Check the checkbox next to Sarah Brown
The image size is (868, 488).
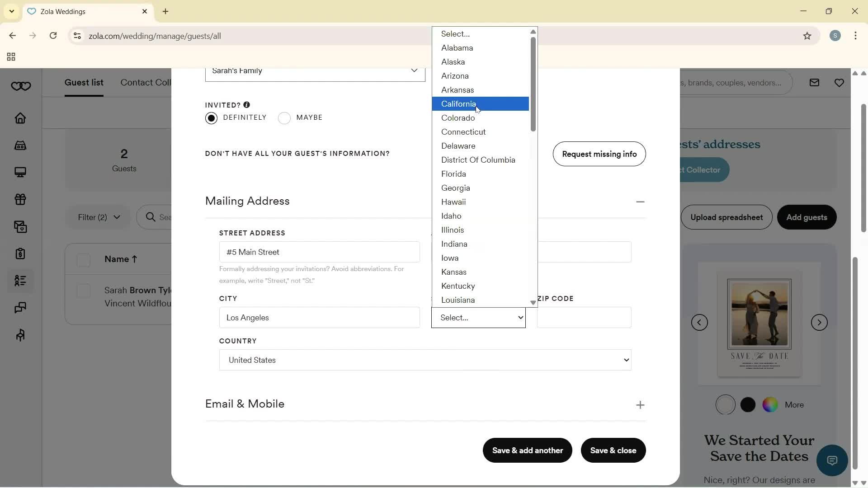84,291
